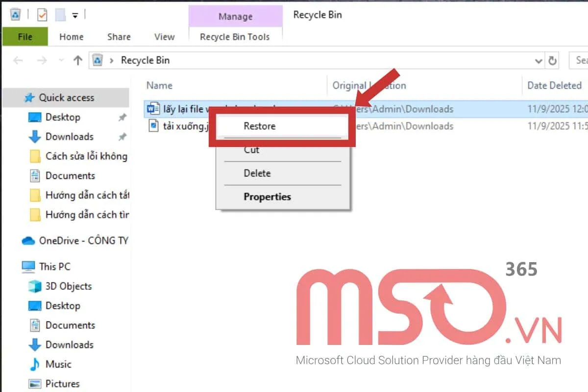Sort by the Date Deleted column header
Image resolution: width=588 pixels, height=392 pixels.
(554, 85)
